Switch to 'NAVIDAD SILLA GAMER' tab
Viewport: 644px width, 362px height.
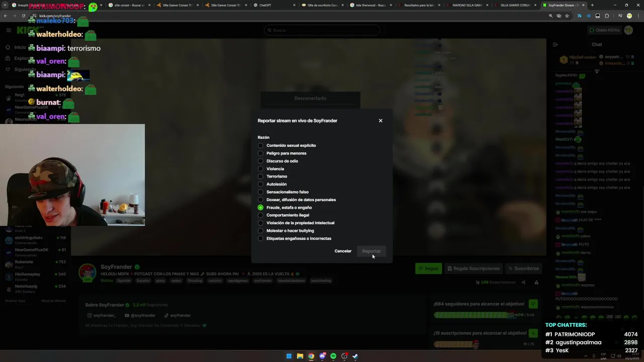tap(467, 5)
